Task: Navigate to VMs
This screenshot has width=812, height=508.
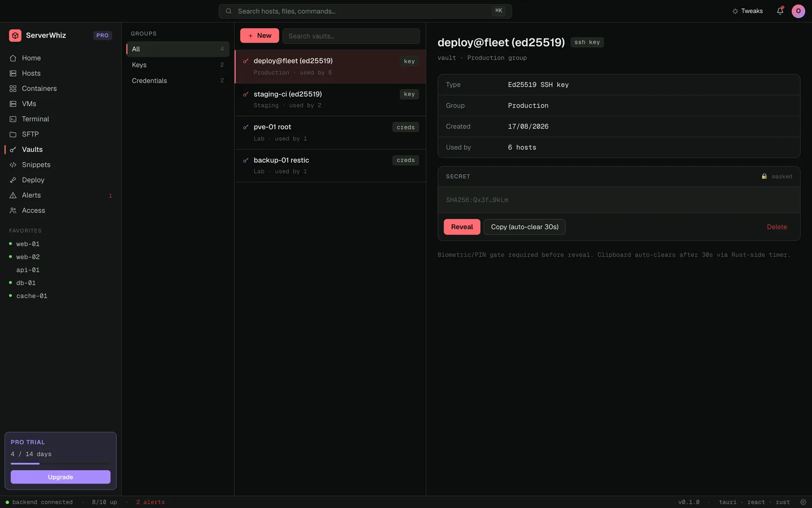Action: coord(60,104)
